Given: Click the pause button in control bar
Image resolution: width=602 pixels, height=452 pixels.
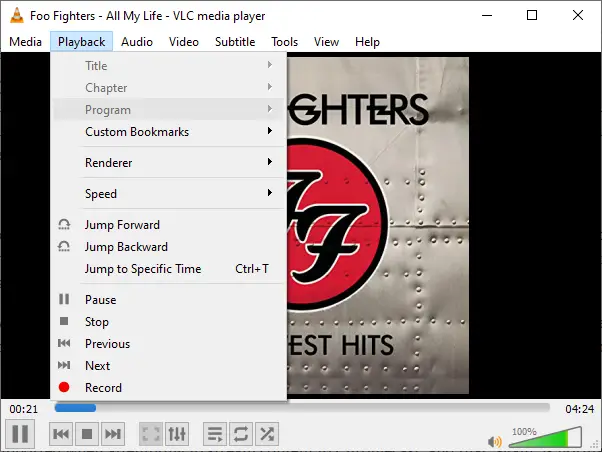Looking at the screenshot, I should pos(20,434).
